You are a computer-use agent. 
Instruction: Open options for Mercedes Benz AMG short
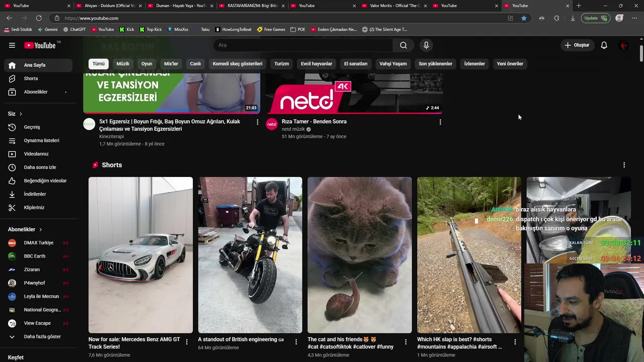click(187, 342)
